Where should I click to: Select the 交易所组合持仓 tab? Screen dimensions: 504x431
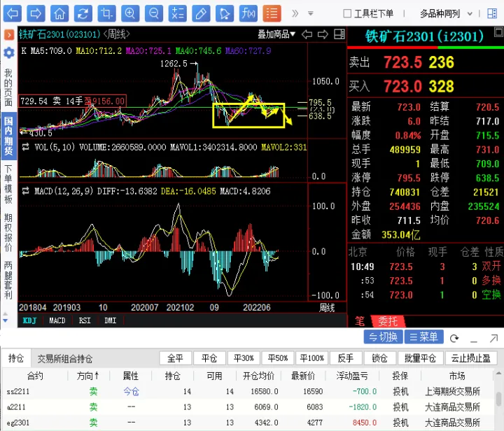coord(65,358)
